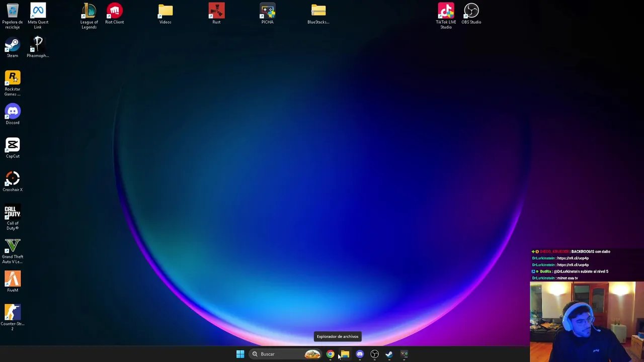The height and width of the screenshot is (362, 644).
Task: Open Discord from the taskbar
Action: (360, 354)
